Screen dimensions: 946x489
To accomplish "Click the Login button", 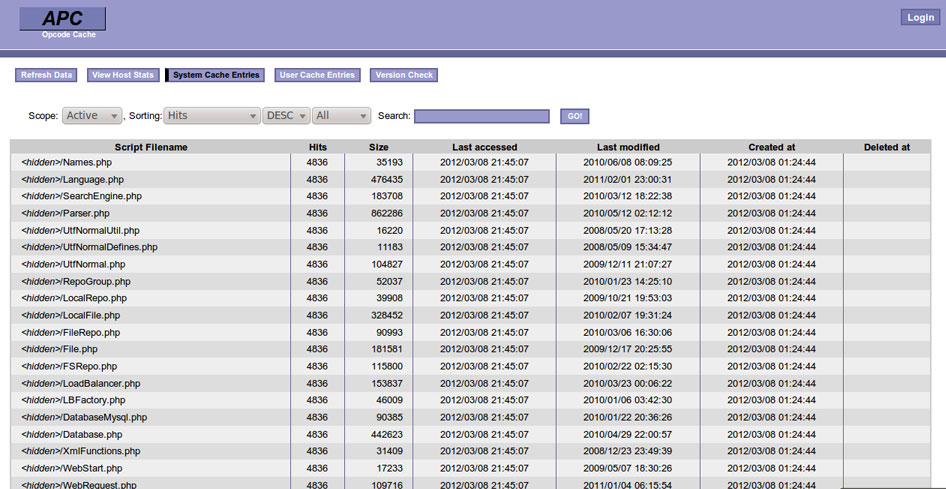I will point(920,17).
